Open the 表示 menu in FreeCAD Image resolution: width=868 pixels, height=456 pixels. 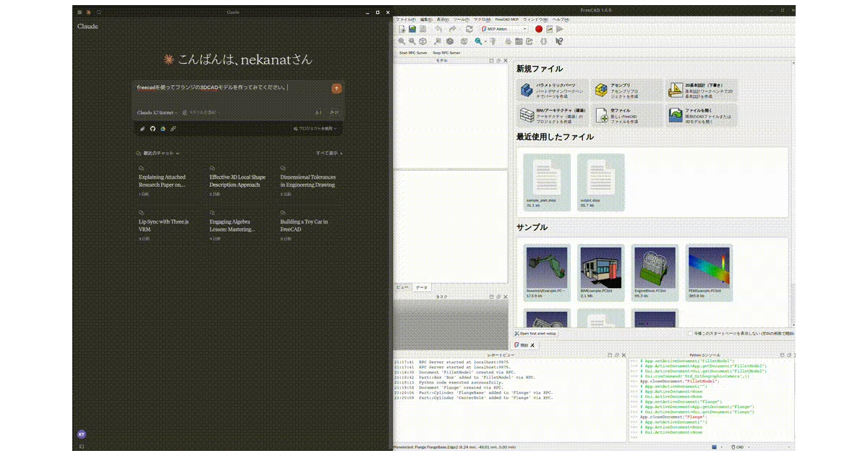pyautogui.click(x=443, y=19)
